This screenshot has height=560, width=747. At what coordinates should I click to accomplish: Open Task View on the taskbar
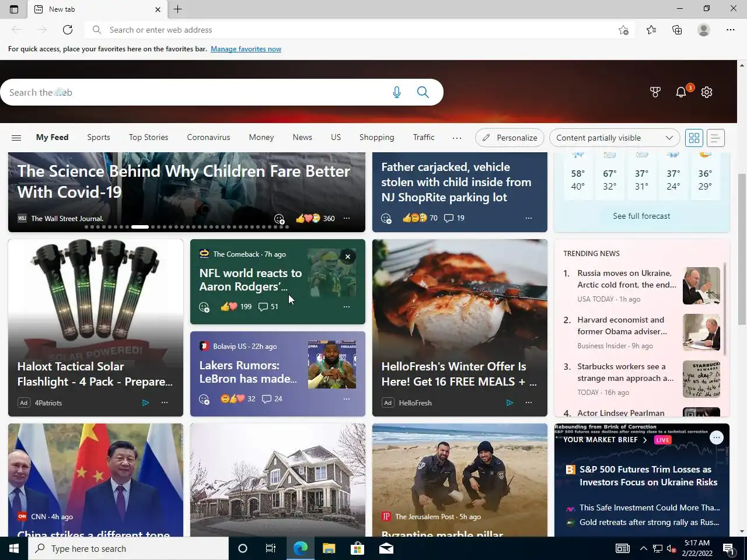pyautogui.click(x=271, y=548)
